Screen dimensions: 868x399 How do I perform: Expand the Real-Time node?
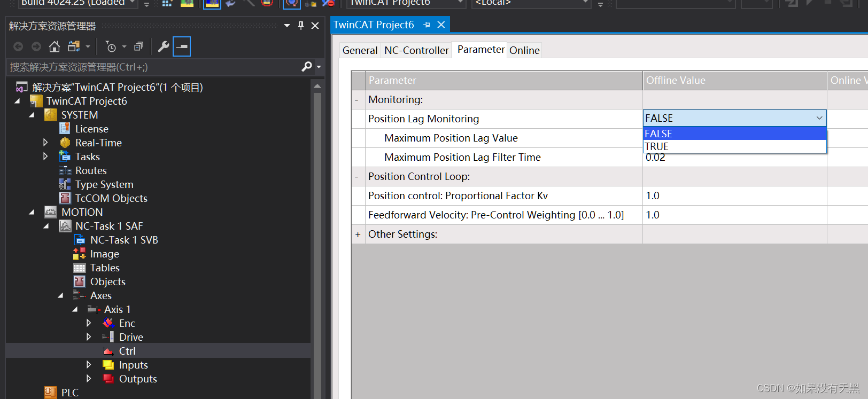click(45, 143)
